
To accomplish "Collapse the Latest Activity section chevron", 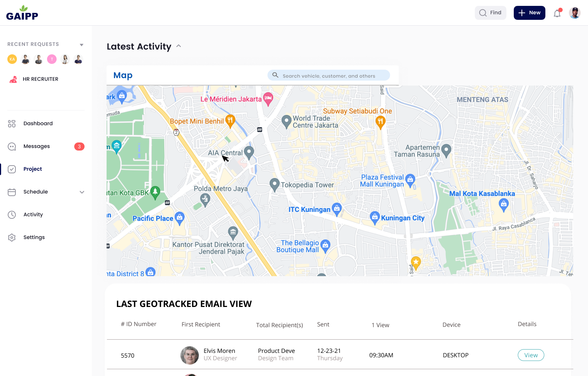I will point(179,46).
